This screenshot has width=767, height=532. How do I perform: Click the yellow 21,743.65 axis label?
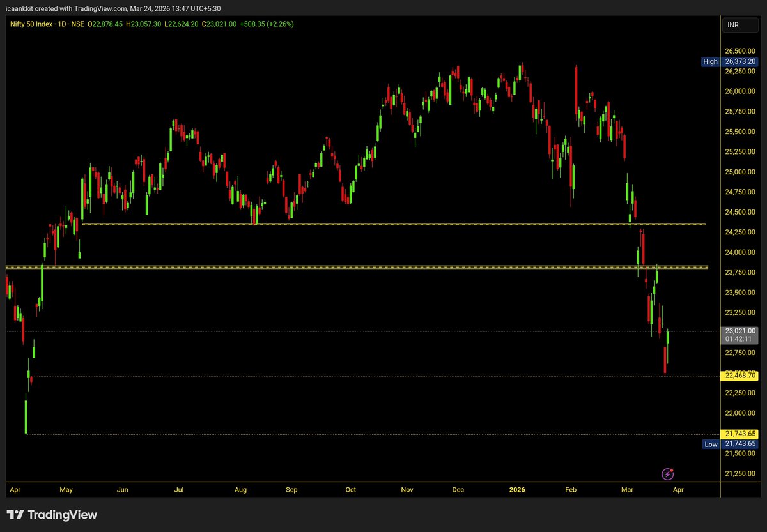pyautogui.click(x=740, y=433)
